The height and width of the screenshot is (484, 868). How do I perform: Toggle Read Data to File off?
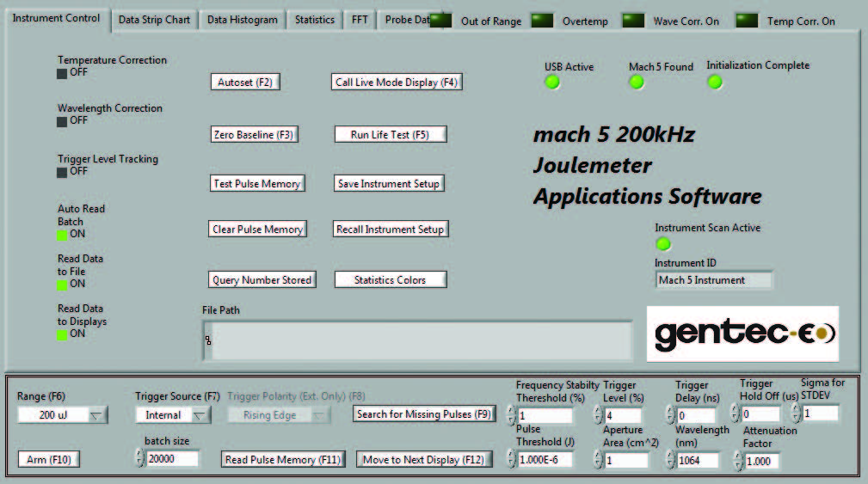62,285
